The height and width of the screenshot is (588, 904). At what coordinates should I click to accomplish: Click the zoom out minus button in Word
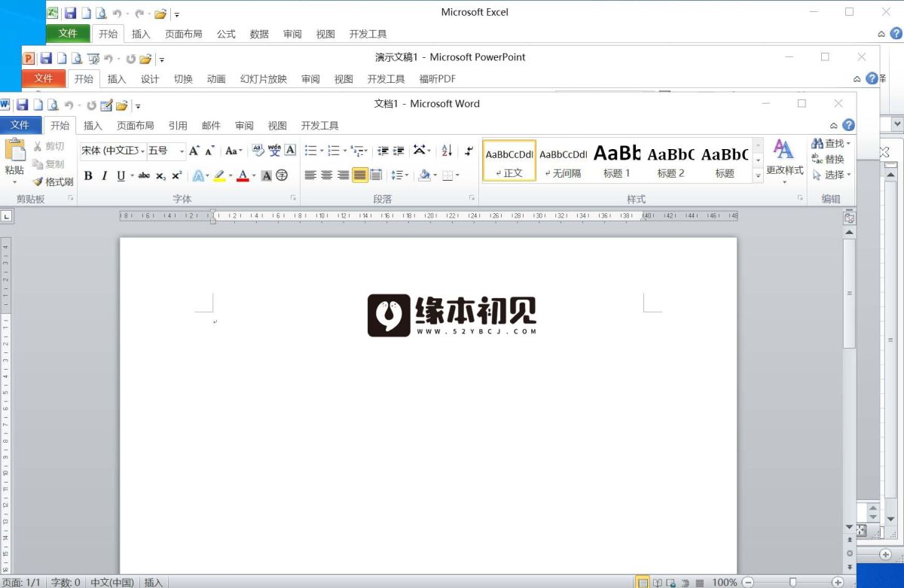[x=748, y=583]
